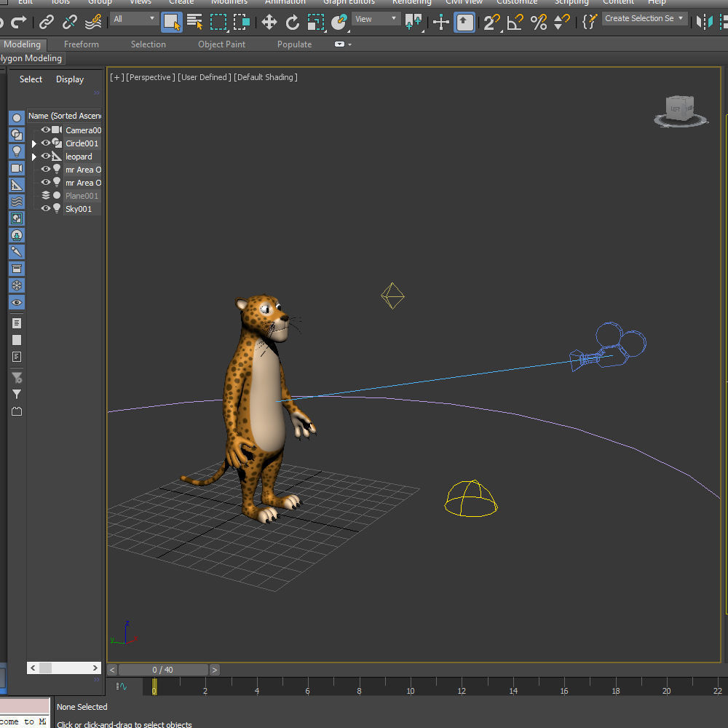The width and height of the screenshot is (728, 728).
Task: Expand the leopard tree node
Action: tap(34, 157)
